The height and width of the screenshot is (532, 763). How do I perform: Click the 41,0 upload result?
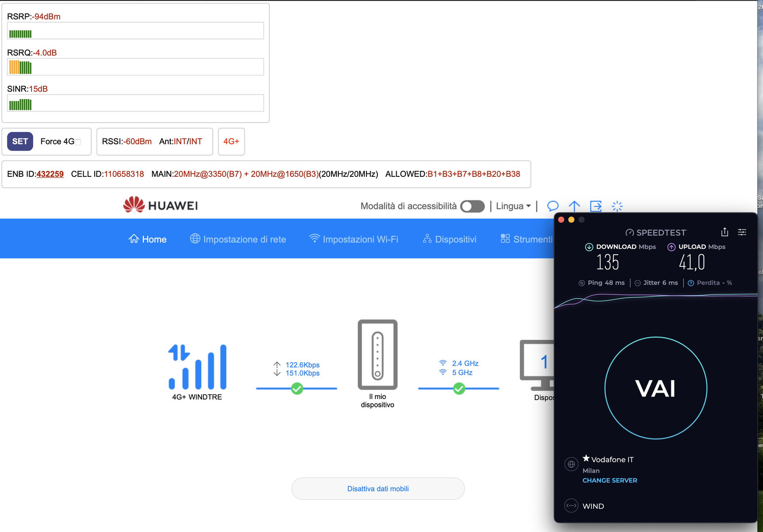[x=692, y=262]
